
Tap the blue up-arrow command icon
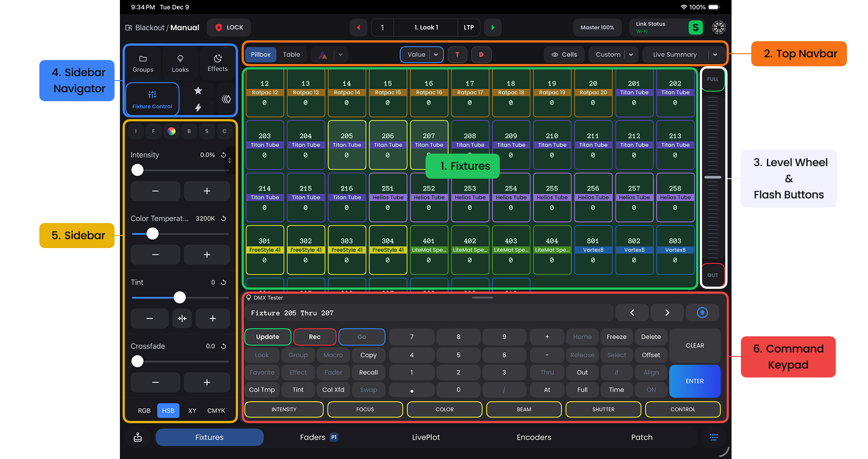tap(702, 313)
